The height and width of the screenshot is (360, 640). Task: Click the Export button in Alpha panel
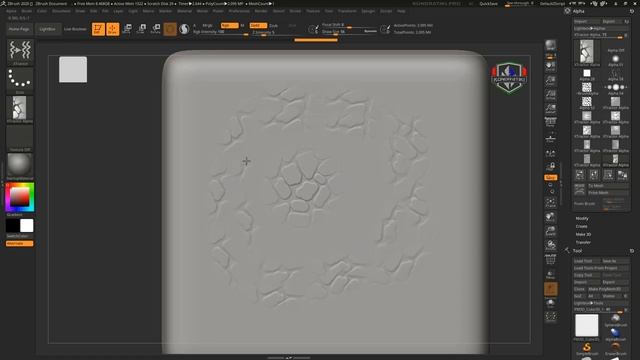[612, 21]
